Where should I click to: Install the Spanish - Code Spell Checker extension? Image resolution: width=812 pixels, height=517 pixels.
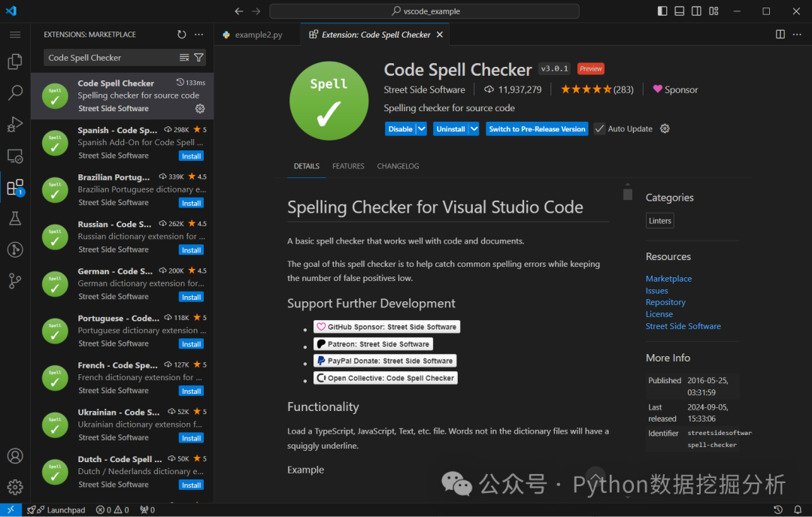point(191,156)
